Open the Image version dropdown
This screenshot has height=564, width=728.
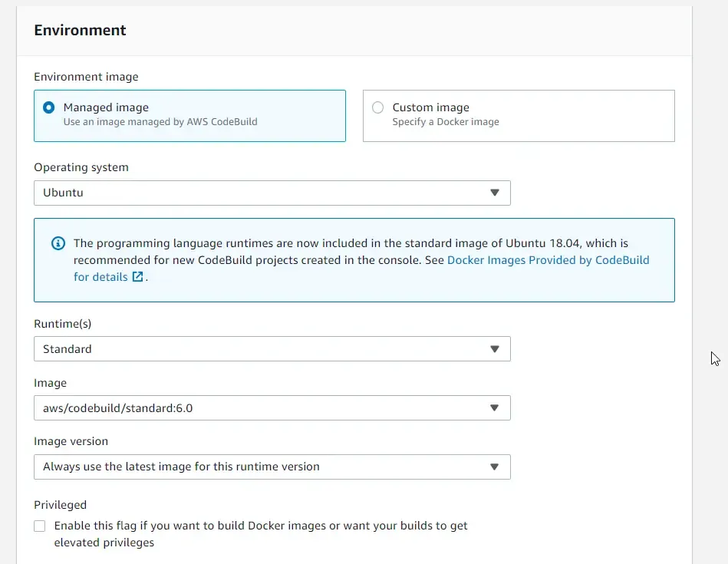pos(272,467)
